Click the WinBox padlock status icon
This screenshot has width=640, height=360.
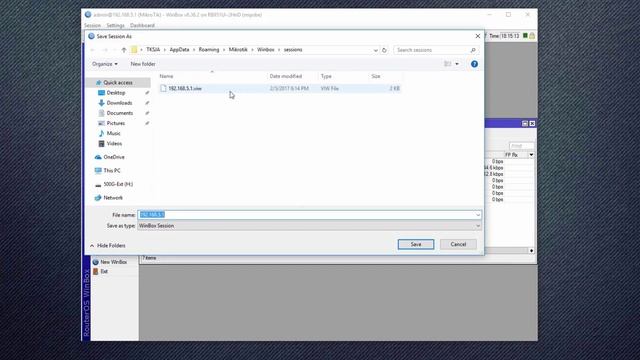(532, 36)
